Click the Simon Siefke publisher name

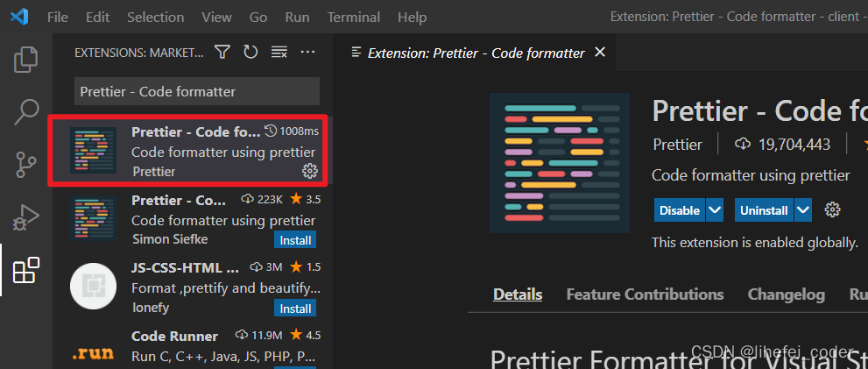171,239
